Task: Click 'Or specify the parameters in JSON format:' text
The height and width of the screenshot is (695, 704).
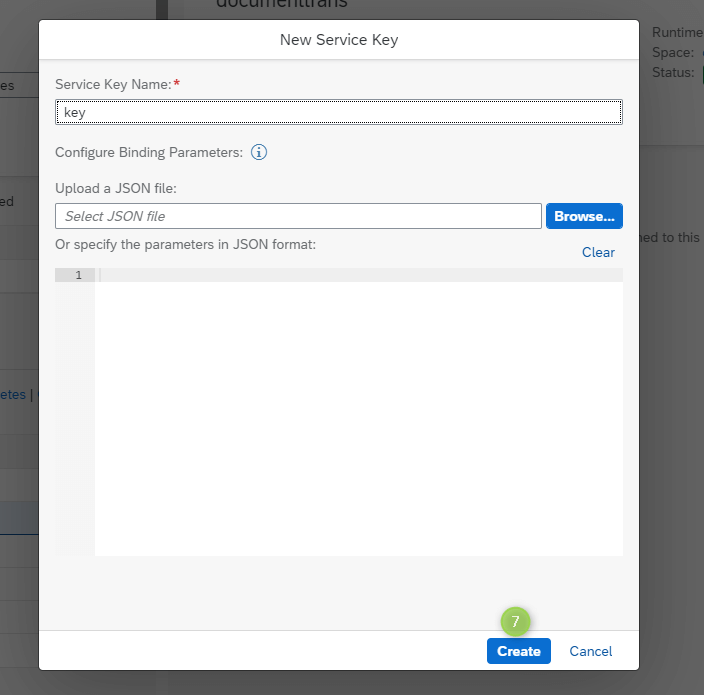Action: point(185,244)
